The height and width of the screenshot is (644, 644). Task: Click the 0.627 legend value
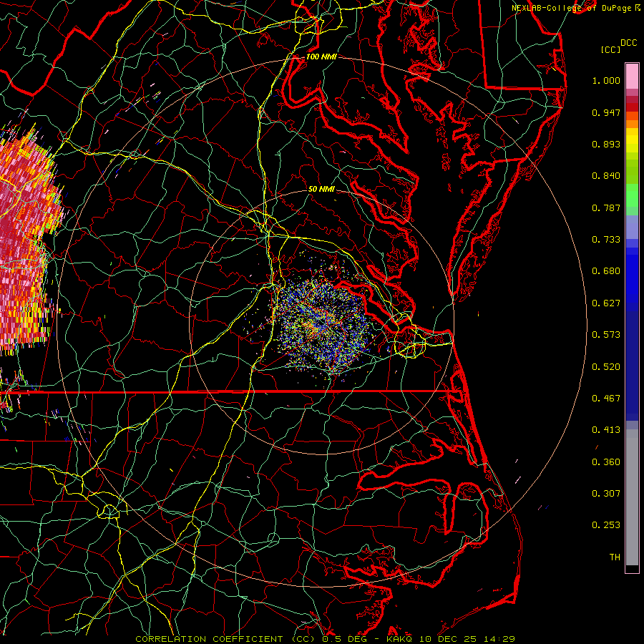click(x=606, y=303)
